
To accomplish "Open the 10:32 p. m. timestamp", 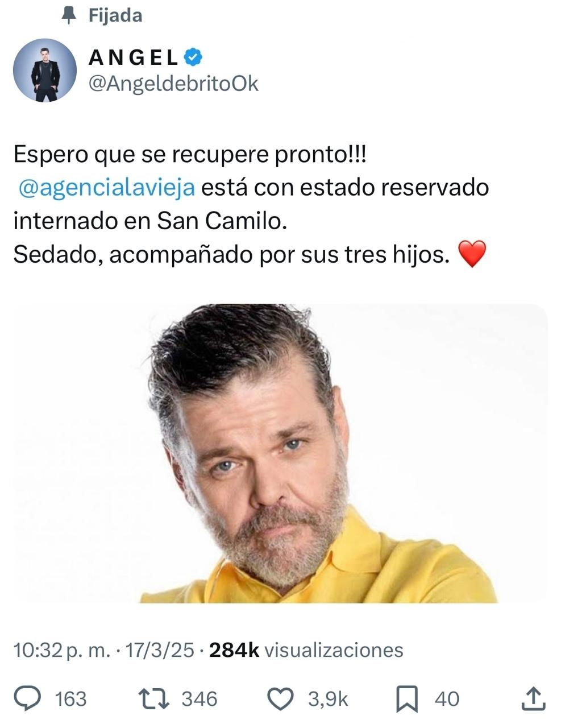I will [x=62, y=650].
